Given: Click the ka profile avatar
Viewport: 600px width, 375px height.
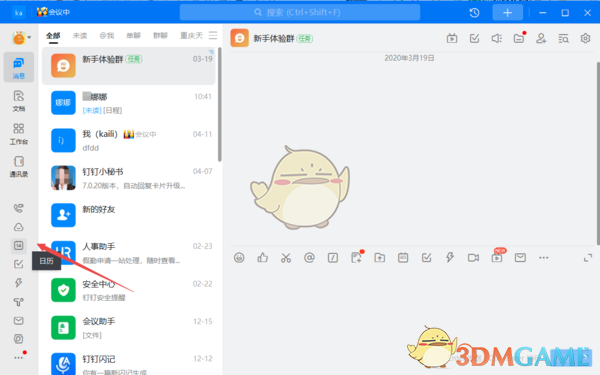Looking at the screenshot, I should (x=19, y=13).
